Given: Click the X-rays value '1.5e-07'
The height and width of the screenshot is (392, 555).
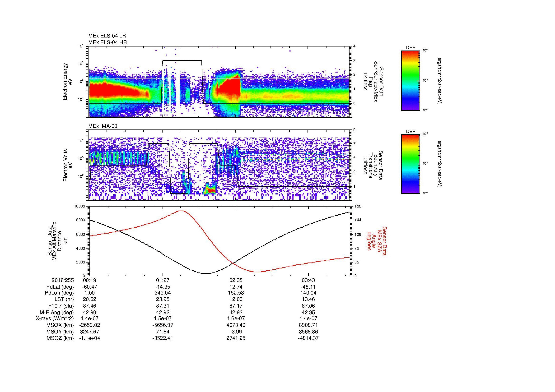Looking at the screenshot, I should coord(163,318).
